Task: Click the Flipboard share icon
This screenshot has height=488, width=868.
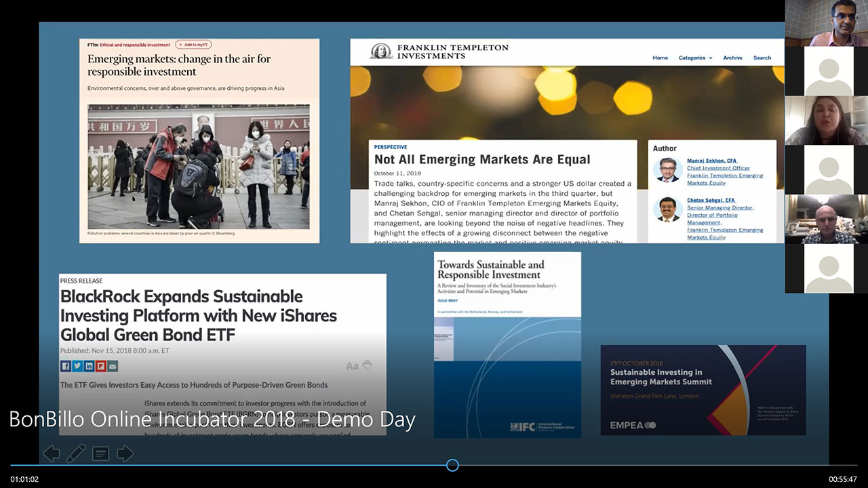Action: click(x=100, y=366)
